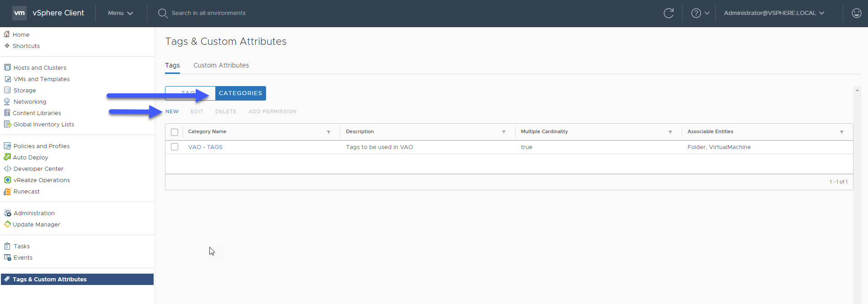Open Networking in the sidebar

(30, 101)
